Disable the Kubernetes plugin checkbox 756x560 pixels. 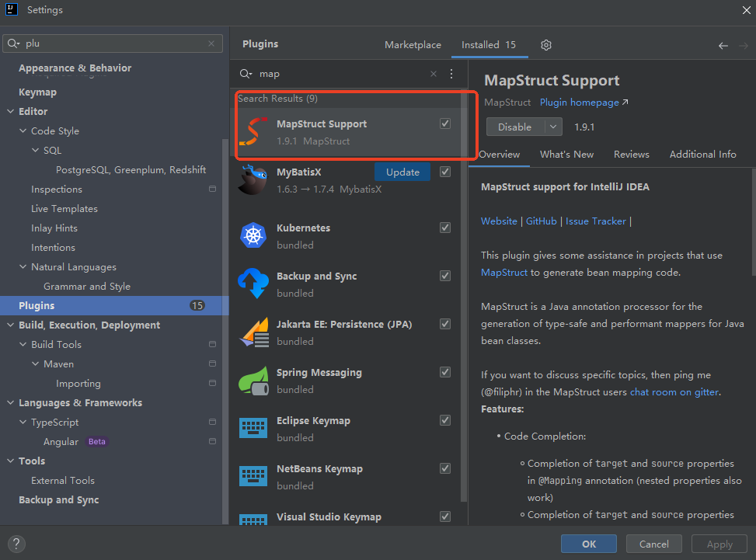click(x=445, y=228)
